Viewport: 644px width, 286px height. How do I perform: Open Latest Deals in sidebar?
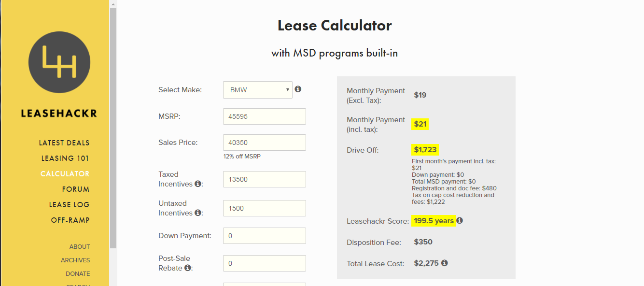(64, 143)
